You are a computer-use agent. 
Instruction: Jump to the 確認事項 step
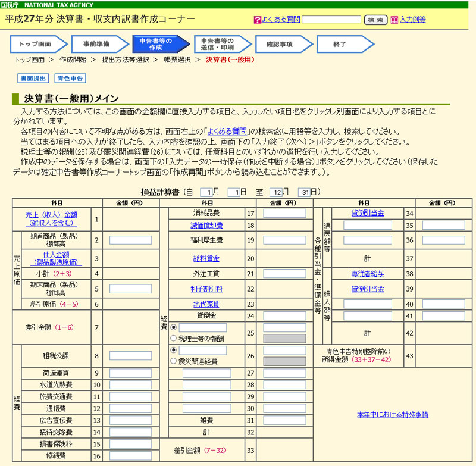tap(280, 45)
